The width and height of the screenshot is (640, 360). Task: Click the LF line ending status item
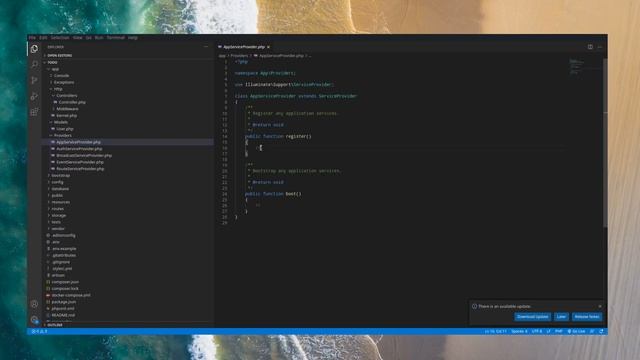(x=549, y=331)
